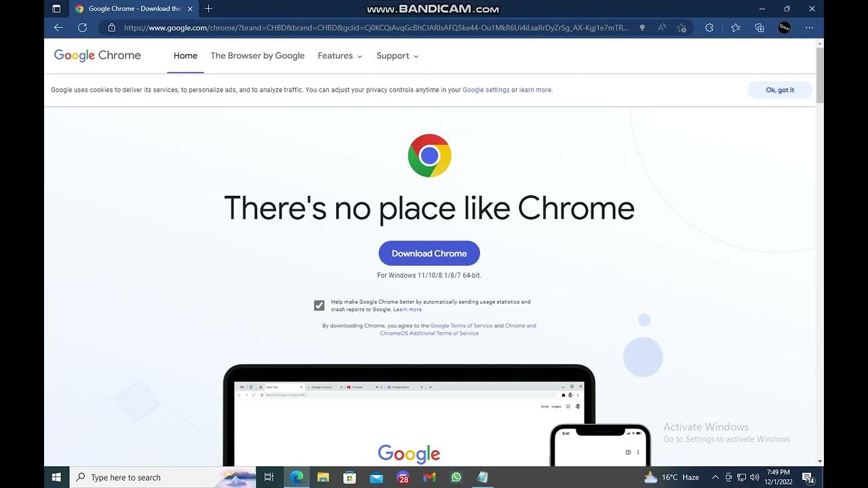The width and height of the screenshot is (868, 488).
Task: Open the browser profile avatar
Action: pyautogui.click(x=785, y=28)
